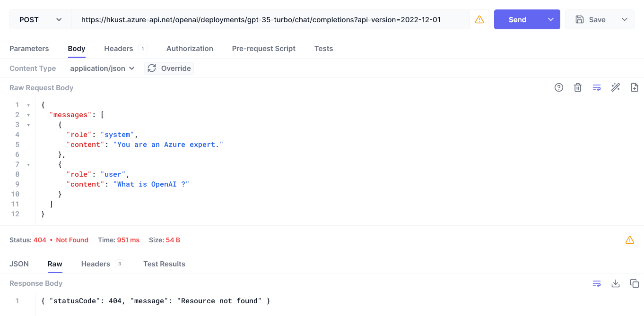Beautify the request body with the magic wand
The width and height of the screenshot is (644, 316).
tap(615, 87)
